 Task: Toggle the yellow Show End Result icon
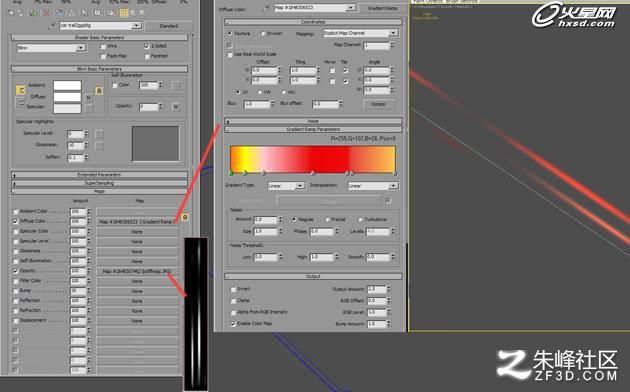[x=123, y=13]
